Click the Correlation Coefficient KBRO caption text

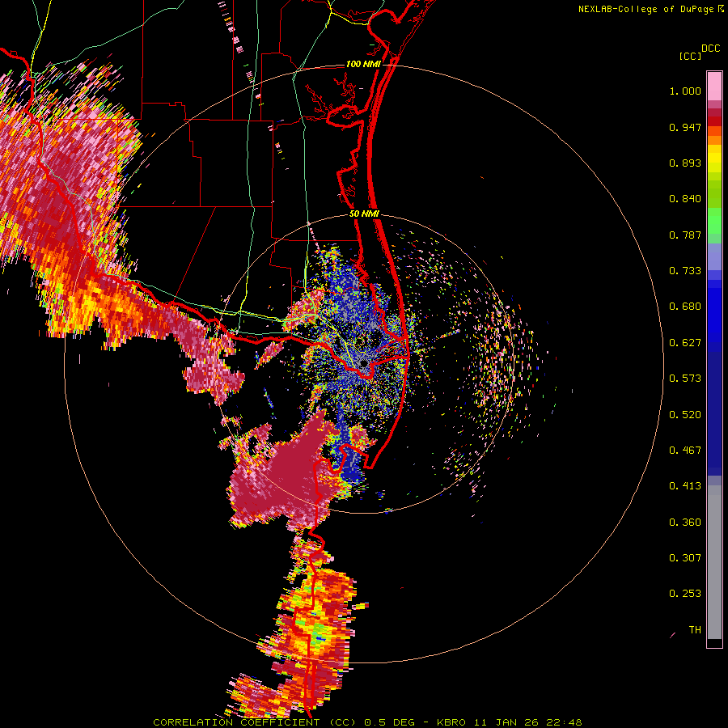(367, 722)
